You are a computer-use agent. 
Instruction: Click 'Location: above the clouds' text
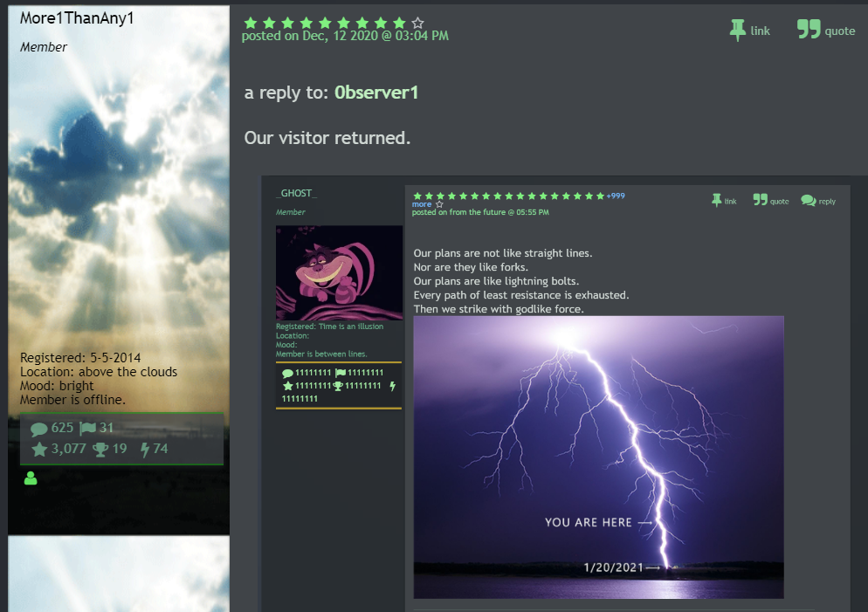click(x=99, y=372)
